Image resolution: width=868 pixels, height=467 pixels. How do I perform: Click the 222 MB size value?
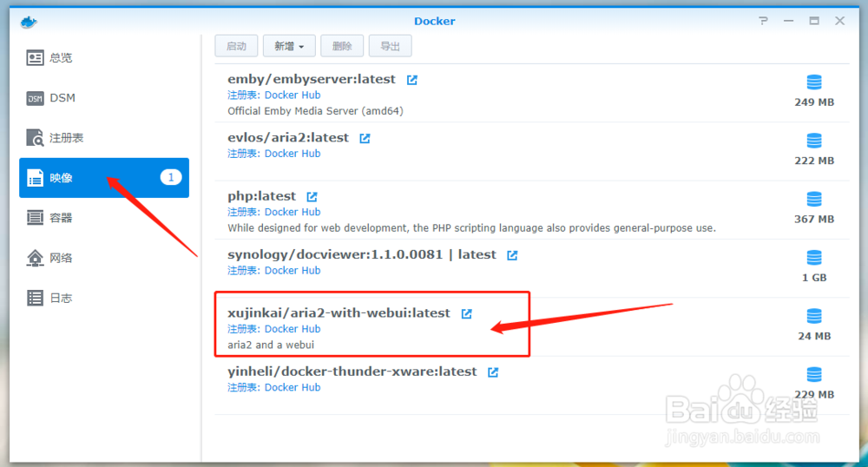coord(814,161)
